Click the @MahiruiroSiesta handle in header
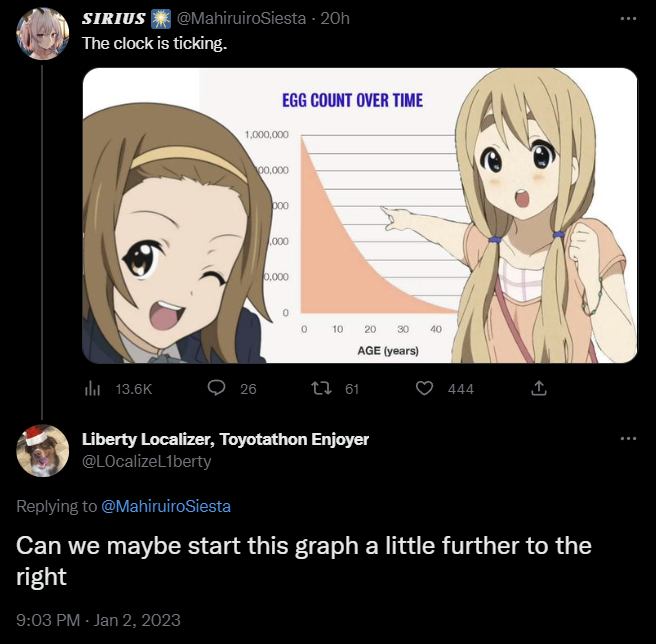 coord(242,20)
